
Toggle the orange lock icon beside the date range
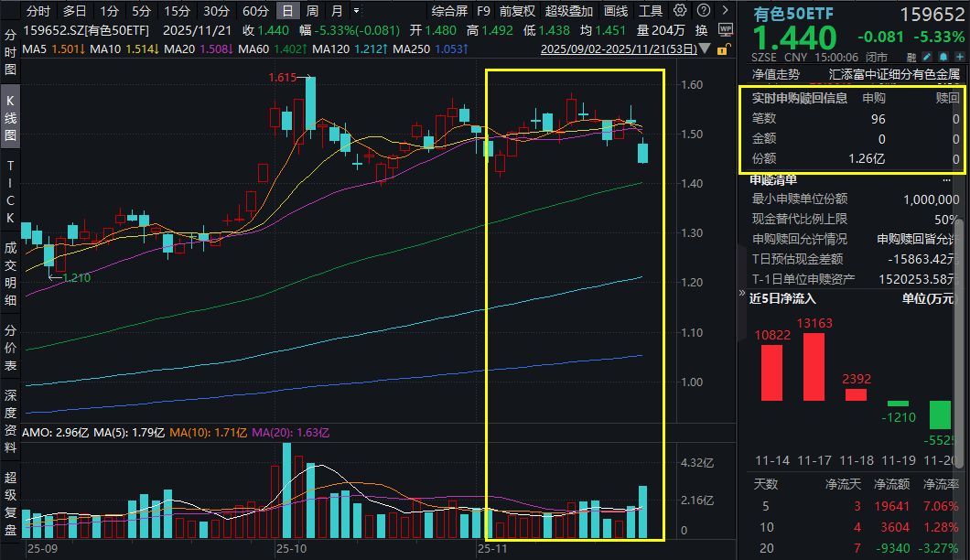pos(722,50)
